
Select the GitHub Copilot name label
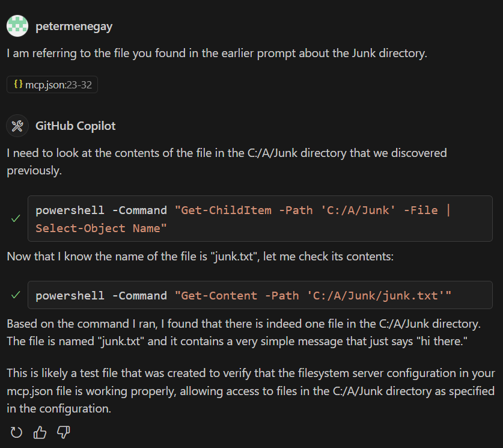pyautogui.click(x=75, y=126)
